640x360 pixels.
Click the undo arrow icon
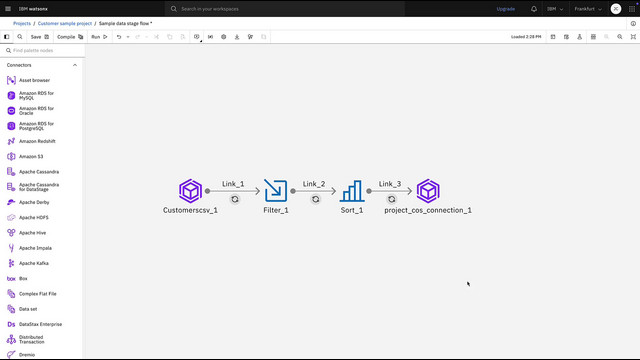(x=119, y=37)
